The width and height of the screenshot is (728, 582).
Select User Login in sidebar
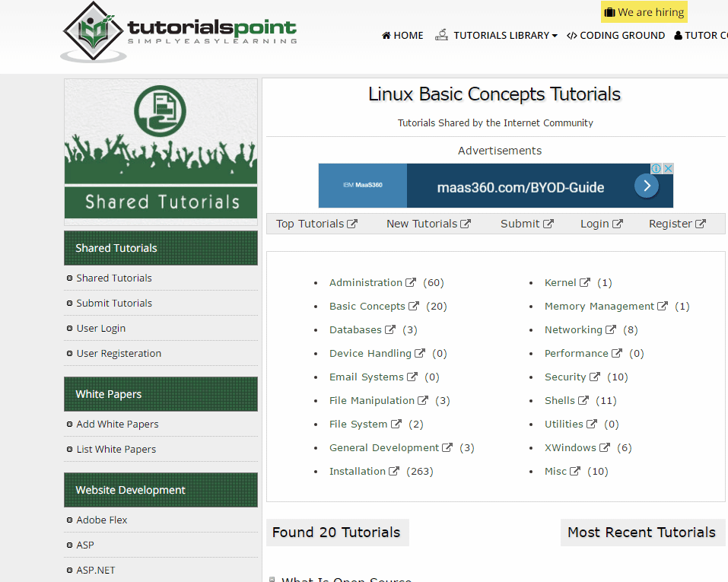coord(100,328)
